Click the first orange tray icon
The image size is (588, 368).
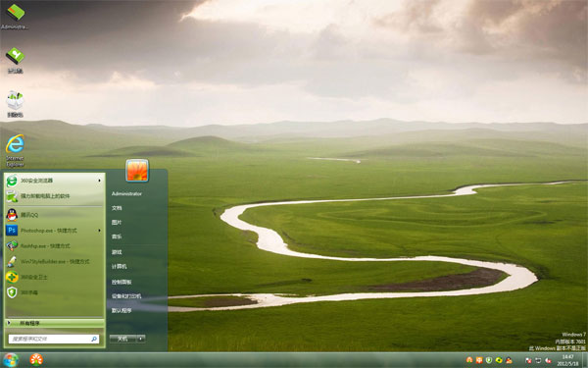(x=469, y=360)
